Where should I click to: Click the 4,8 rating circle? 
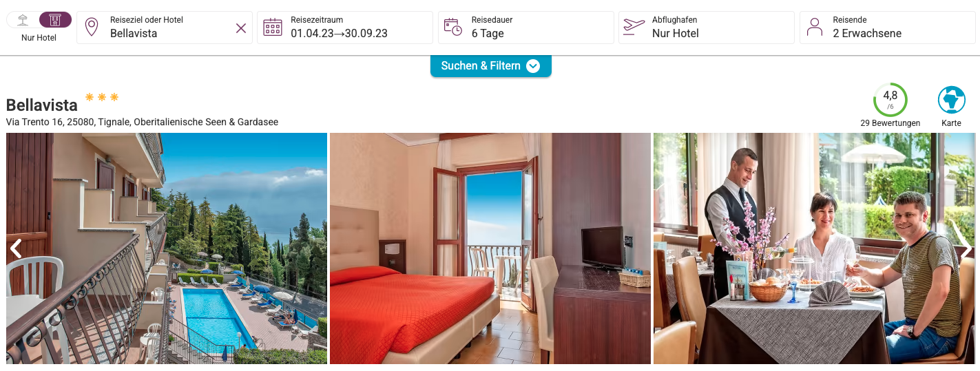[x=890, y=100]
